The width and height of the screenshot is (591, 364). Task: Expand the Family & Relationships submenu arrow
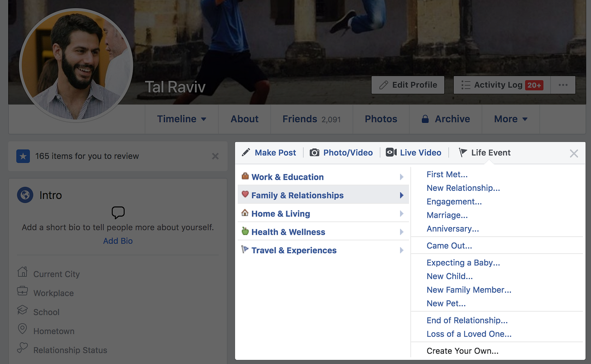[402, 195]
